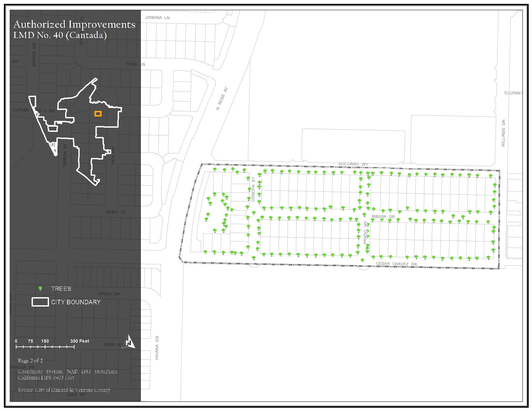This screenshot has width=532, height=411.
Task: Click the 'NIDIA WY' street label
Action: pyautogui.click(x=113, y=344)
